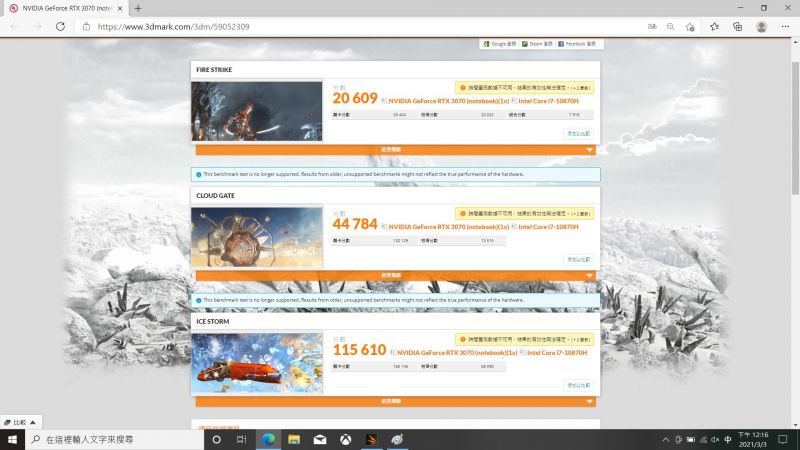
Task: Open the Xbox app from the taskbar
Action: pos(345,439)
